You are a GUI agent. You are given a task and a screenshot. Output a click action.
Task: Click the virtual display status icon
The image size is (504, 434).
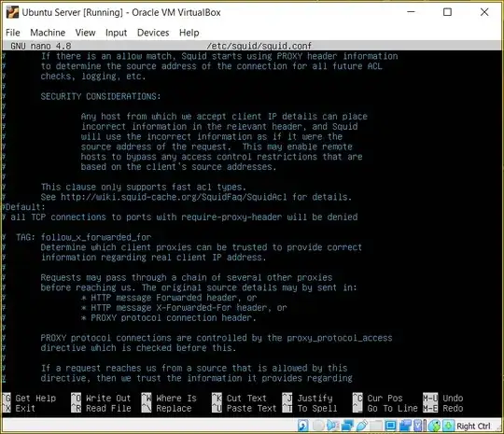tap(391, 426)
